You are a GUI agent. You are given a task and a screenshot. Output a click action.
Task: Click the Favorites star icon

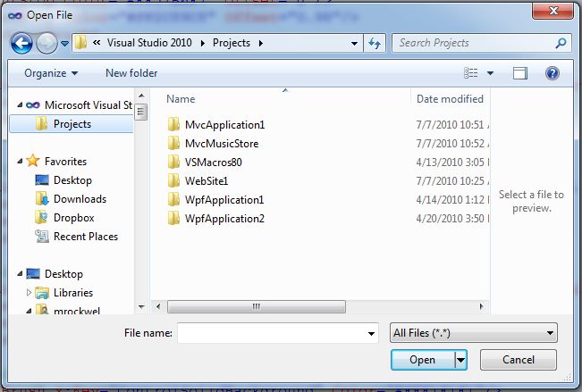coord(33,161)
